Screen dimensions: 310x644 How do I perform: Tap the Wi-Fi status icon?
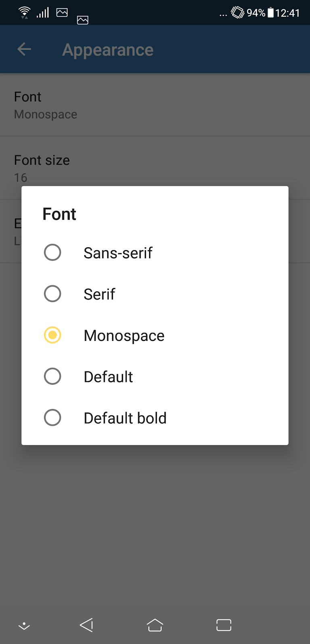(x=25, y=12)
